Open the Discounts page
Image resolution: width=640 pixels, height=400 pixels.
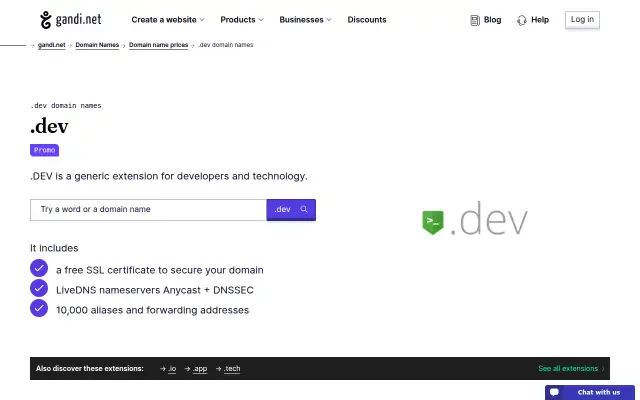point(367,20)
